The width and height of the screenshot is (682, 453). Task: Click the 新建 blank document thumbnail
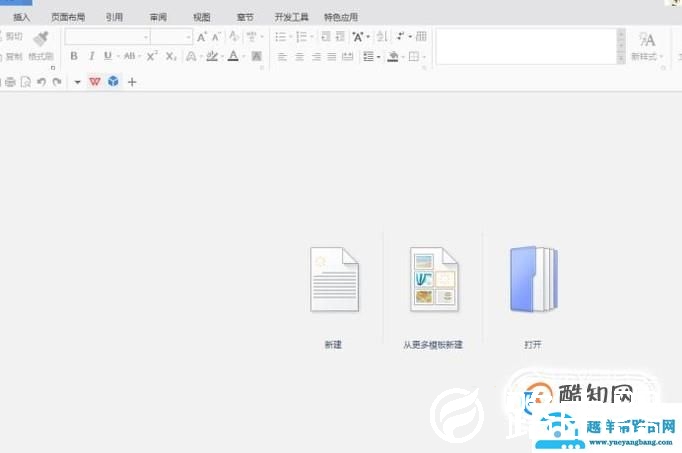coord(334,279)
